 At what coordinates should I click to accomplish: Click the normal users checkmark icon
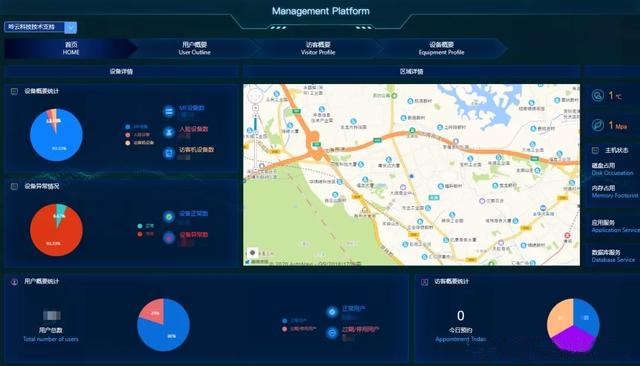[332, 312]
